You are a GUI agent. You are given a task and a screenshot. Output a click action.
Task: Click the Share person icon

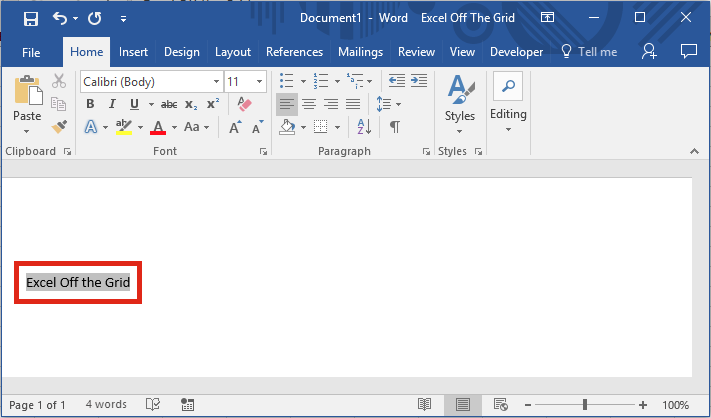[x=649, y=51]
